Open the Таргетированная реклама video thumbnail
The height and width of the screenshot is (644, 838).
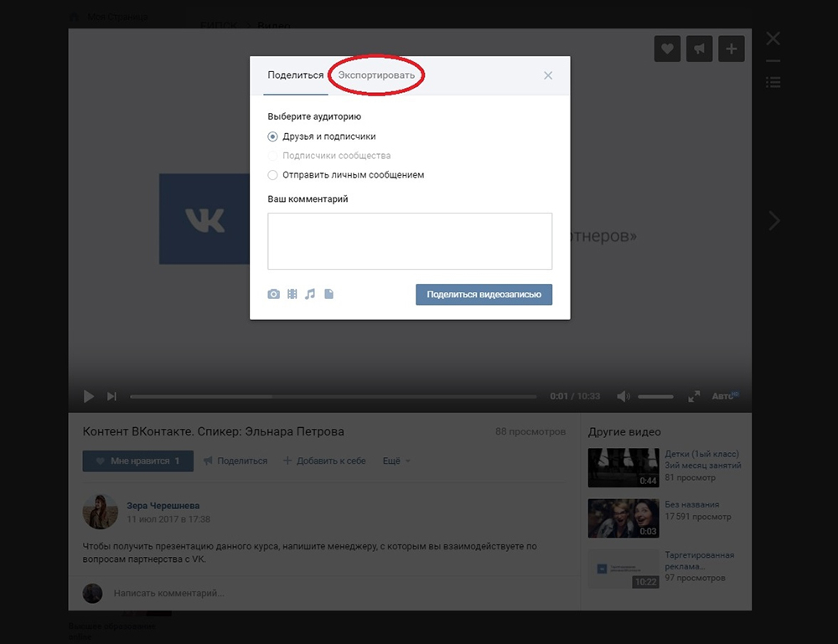(623, 569)
